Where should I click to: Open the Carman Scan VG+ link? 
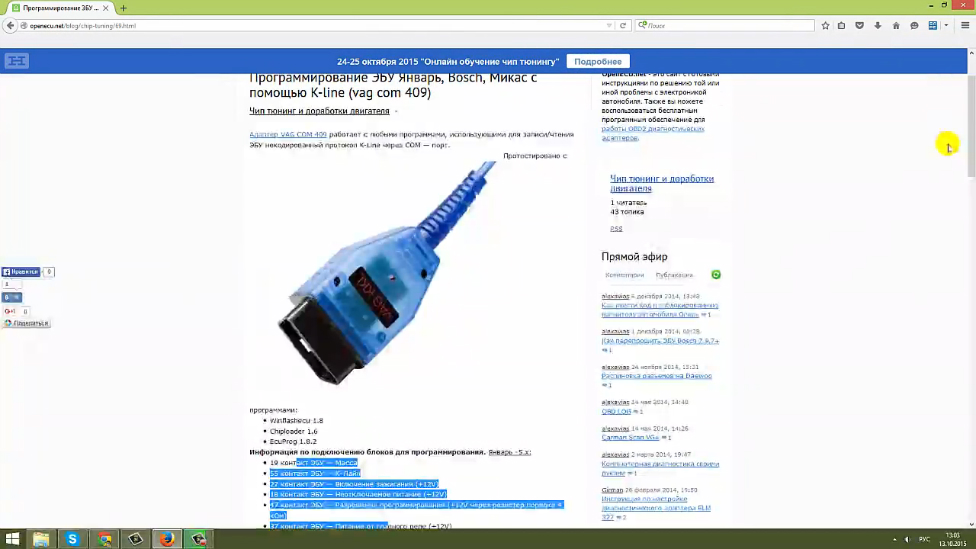pyautogui.click(x=630, y=438)
